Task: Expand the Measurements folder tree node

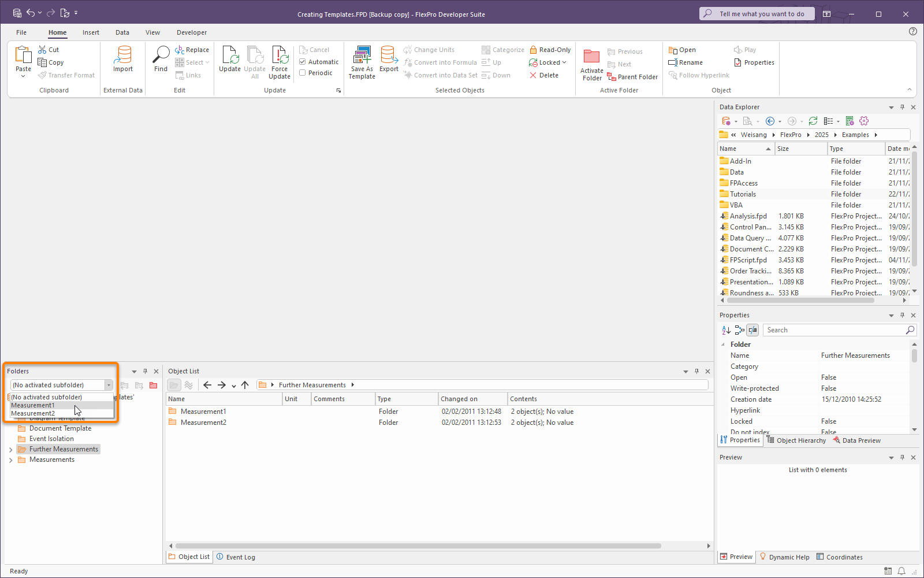Action: tap(10, 460)
